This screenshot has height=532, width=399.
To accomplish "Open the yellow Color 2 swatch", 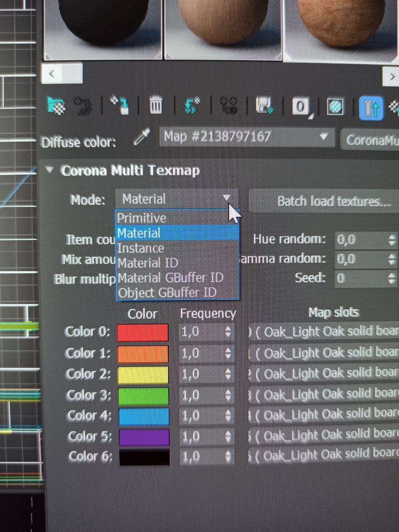I will click(x=143, y=374).
